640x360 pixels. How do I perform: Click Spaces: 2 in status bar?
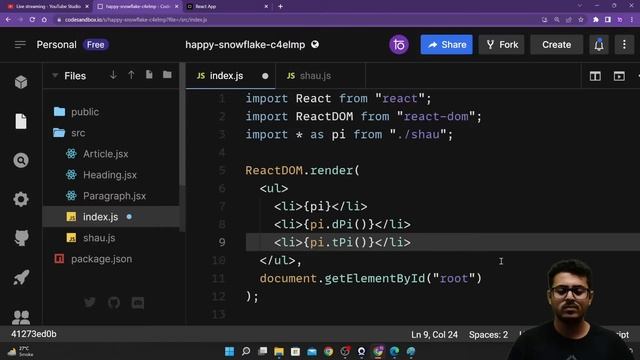click(488, 335)
